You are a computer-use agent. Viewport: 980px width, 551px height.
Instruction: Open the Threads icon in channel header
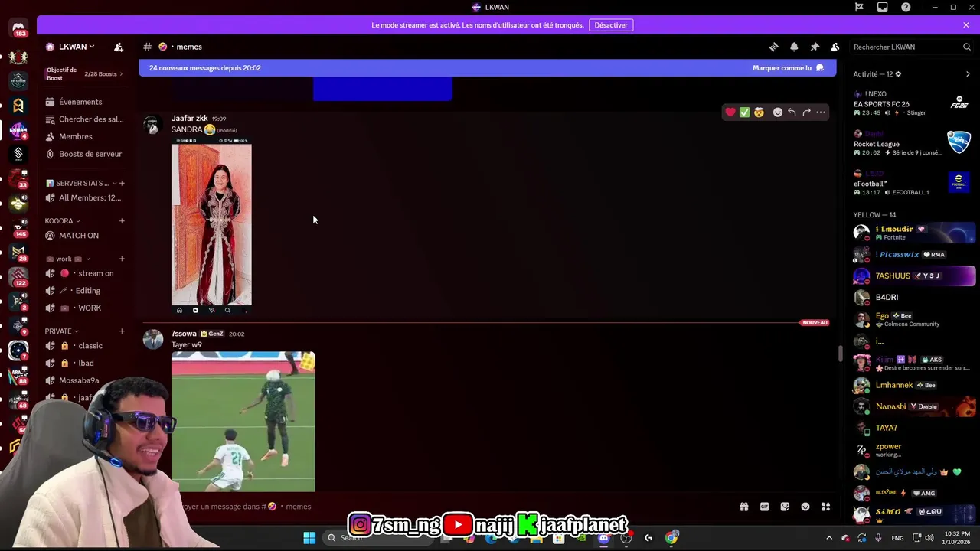773,47
